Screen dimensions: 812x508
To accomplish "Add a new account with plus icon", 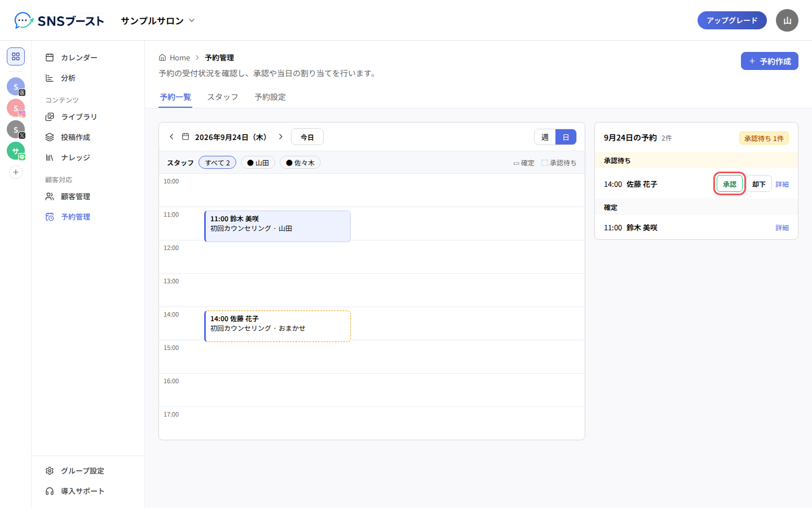I will coord(16,172).
